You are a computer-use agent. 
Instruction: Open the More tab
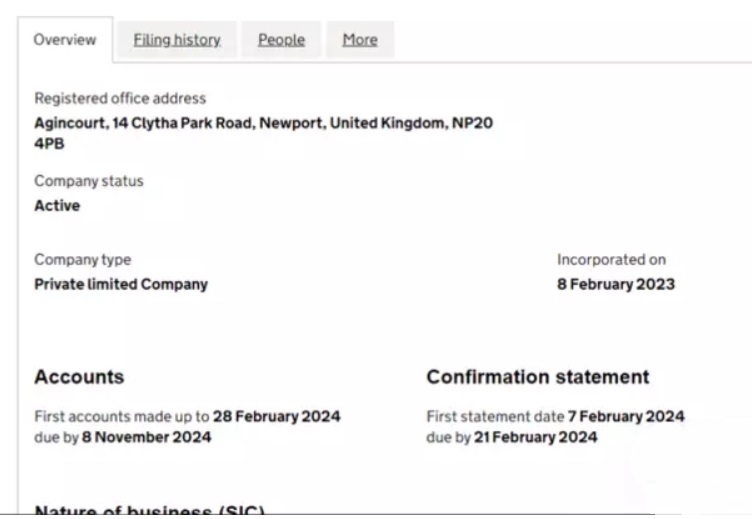[359, 40]
